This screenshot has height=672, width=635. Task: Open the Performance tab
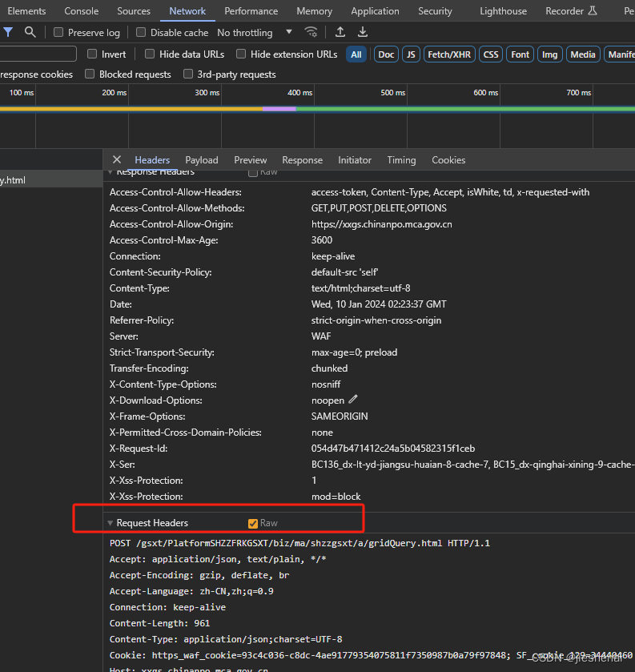point(251,11)
